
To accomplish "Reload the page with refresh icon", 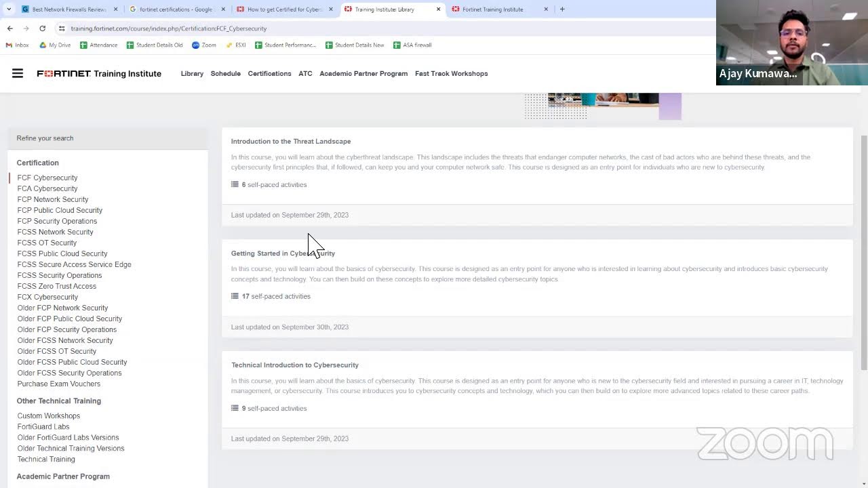I will (x=42, y=28).
